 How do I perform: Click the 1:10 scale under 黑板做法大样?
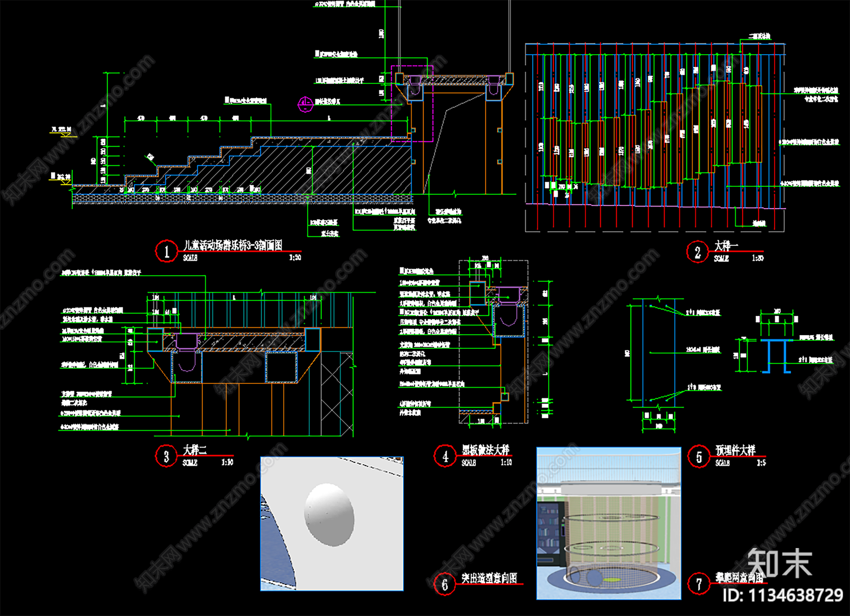tap(506, 463)
